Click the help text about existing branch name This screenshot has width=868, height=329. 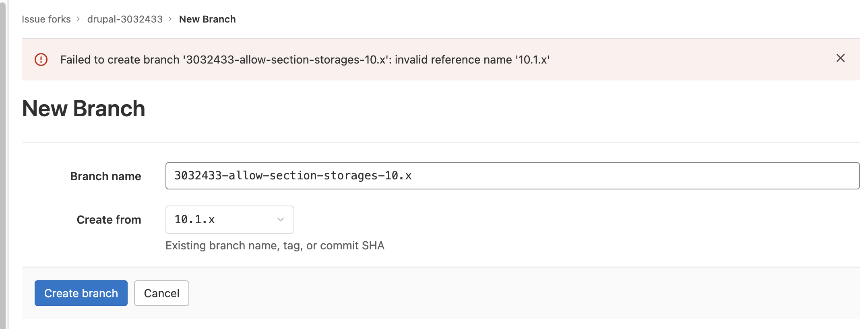coord(275,246)
